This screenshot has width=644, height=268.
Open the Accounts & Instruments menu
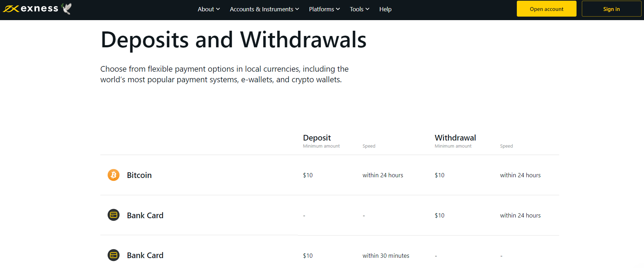[x=265, y=9]
